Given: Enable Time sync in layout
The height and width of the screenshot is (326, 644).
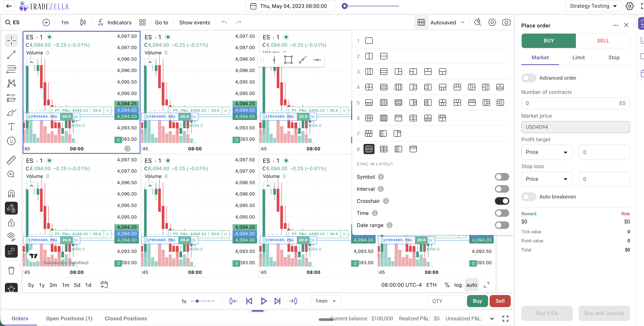Looking at the screenshot, I should [x=502, y=213].
